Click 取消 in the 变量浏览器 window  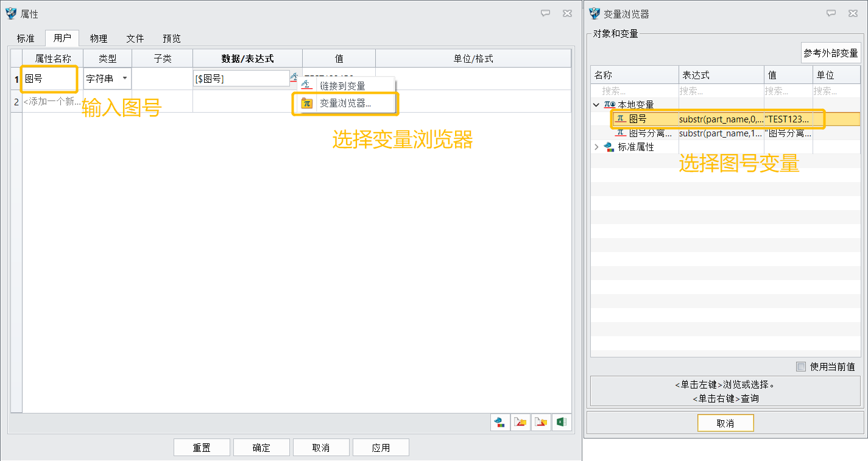(x=725, y=423)
